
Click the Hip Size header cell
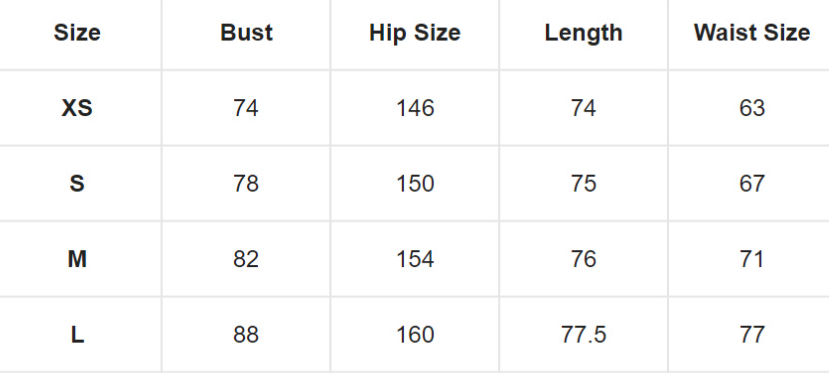click(x=415, y=33)
